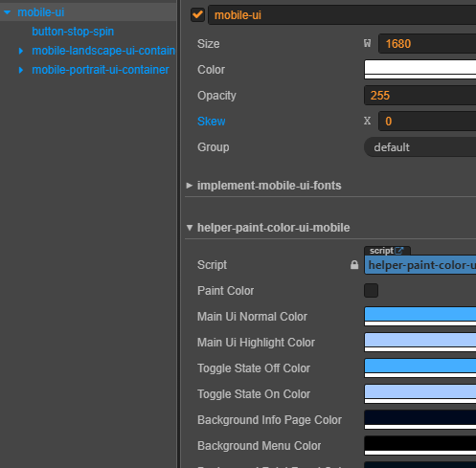Edit the Size width value 1680

[x=427, y=44]
